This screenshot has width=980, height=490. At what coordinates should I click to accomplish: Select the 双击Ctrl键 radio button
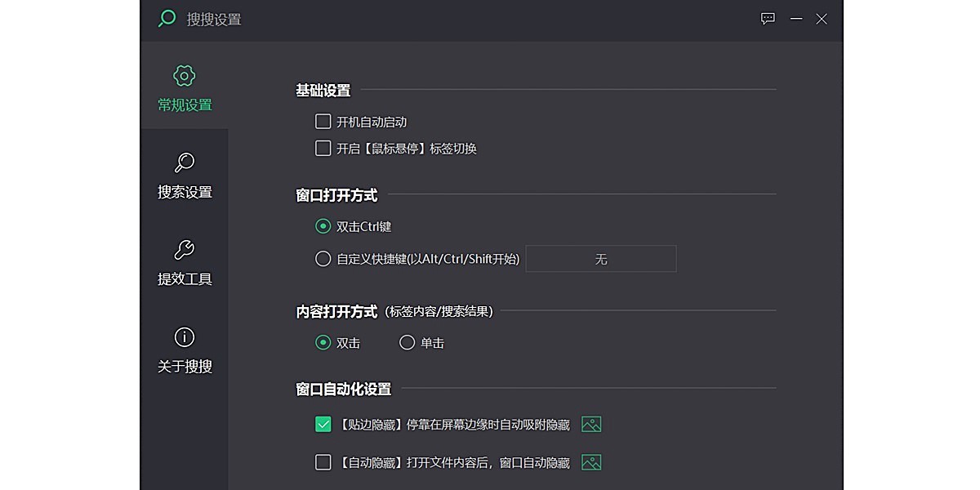coord(323,226)
